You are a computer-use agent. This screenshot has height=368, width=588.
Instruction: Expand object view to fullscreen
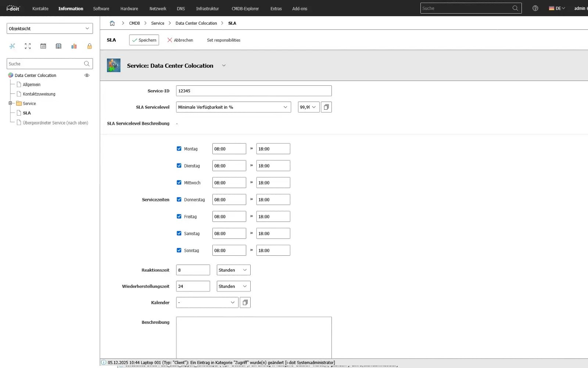point(28,46)
